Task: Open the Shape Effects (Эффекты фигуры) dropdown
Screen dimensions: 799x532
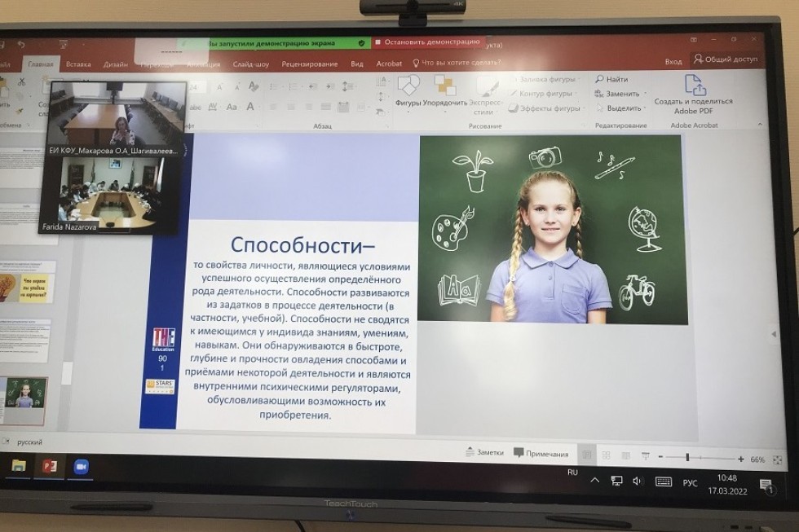Action: coord(546,108)
